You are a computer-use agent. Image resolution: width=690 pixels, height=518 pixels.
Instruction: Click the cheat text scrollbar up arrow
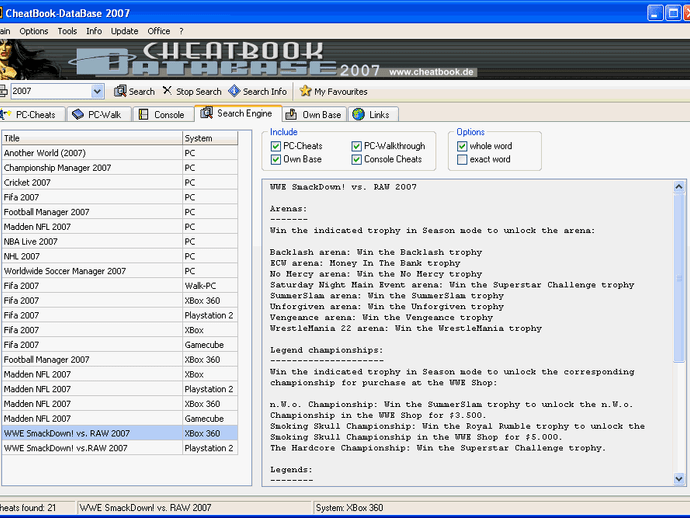pos(679,187)
